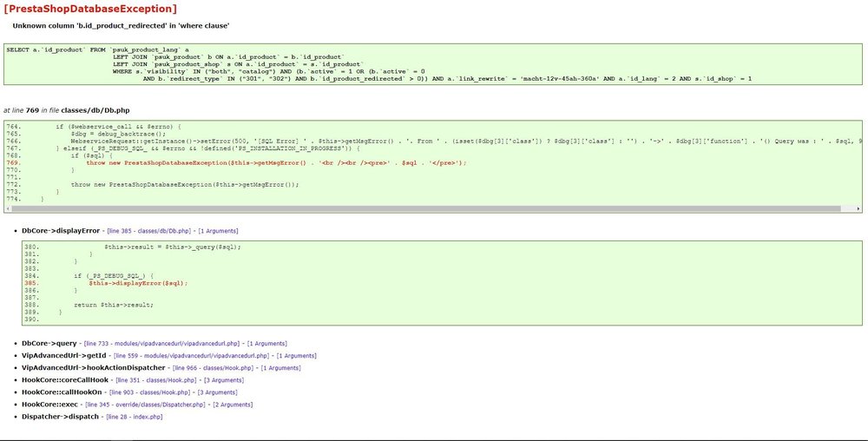Open link 'line 733 - modules/vipadvancedurl/vipadvancedurl.php'
This screenshot has height=441, width=868.
point(161,344)
